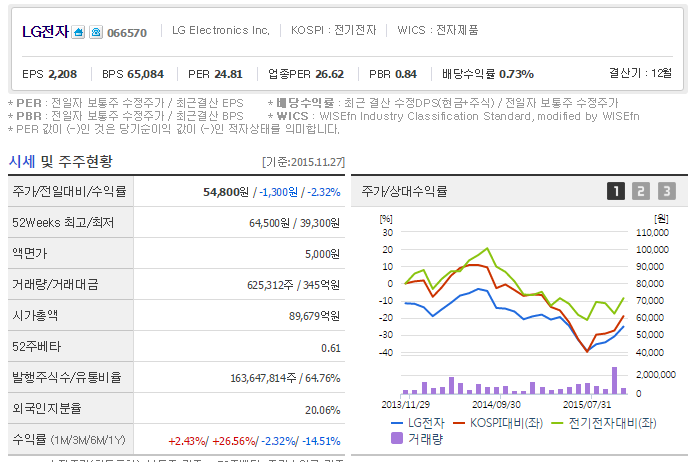Click 수익률 (1M/3M/6M/1Y) row label
Screen dimensions: 693x462
(69, 439)
